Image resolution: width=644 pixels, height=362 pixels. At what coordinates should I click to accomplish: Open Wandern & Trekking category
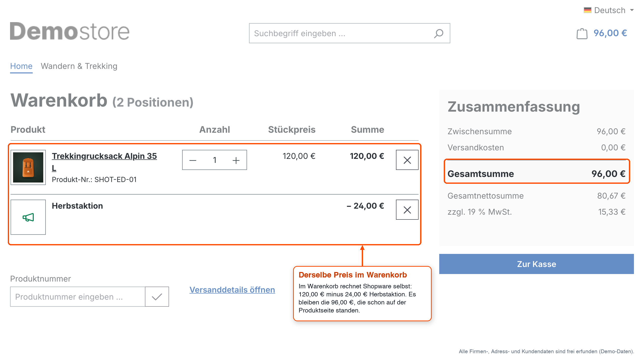coord(79,66)
